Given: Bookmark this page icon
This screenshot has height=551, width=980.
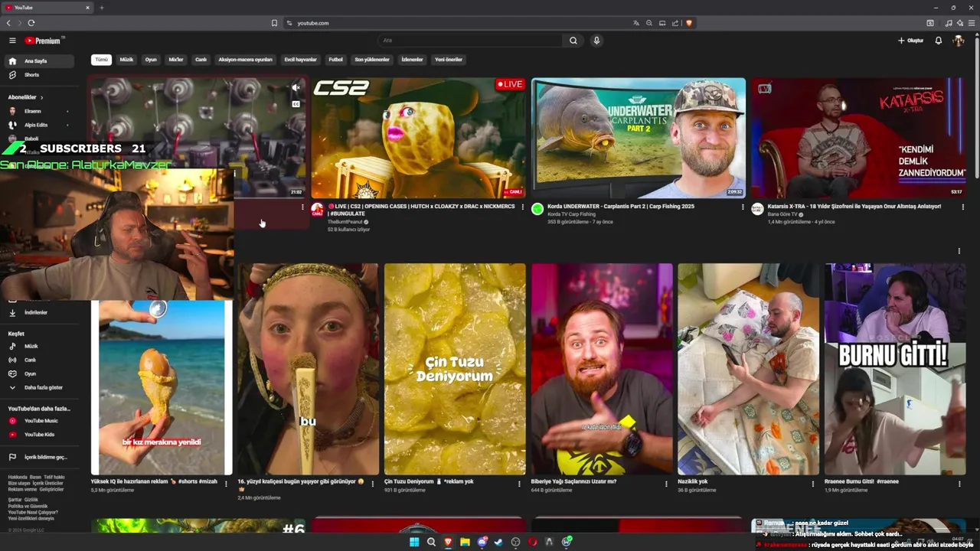Looking at the screenshot, I should (274, 23).
